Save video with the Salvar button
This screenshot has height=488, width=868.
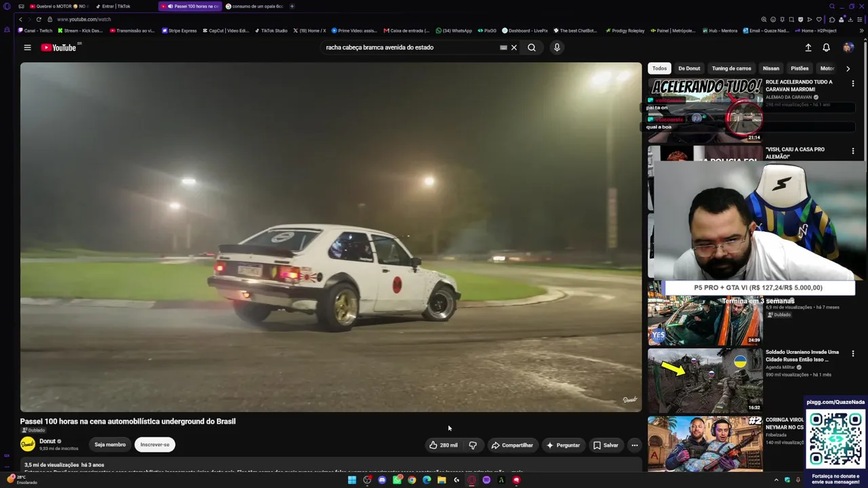coord(606,445)
